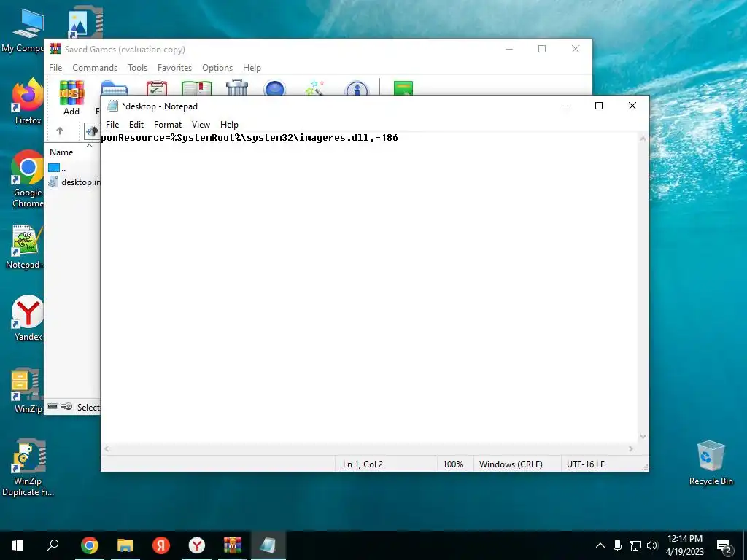
Task: Click the Add archive button in WinRAR
Action: coord(71,98)
